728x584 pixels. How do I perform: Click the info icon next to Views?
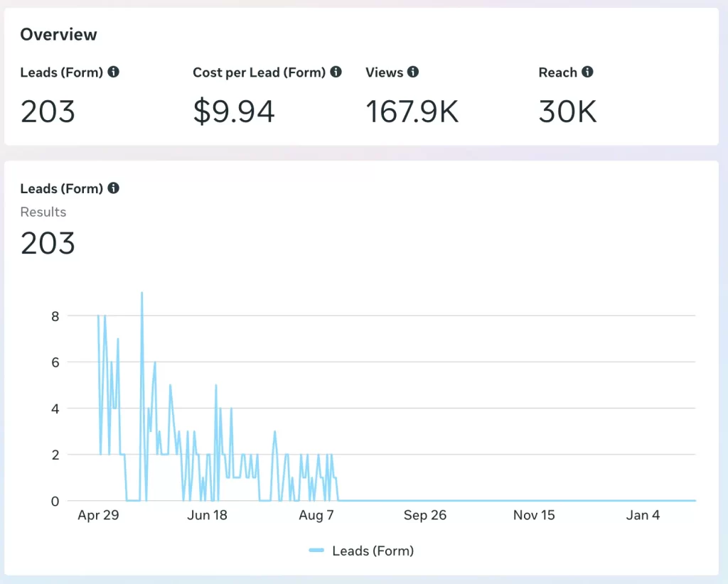(413, 72)
